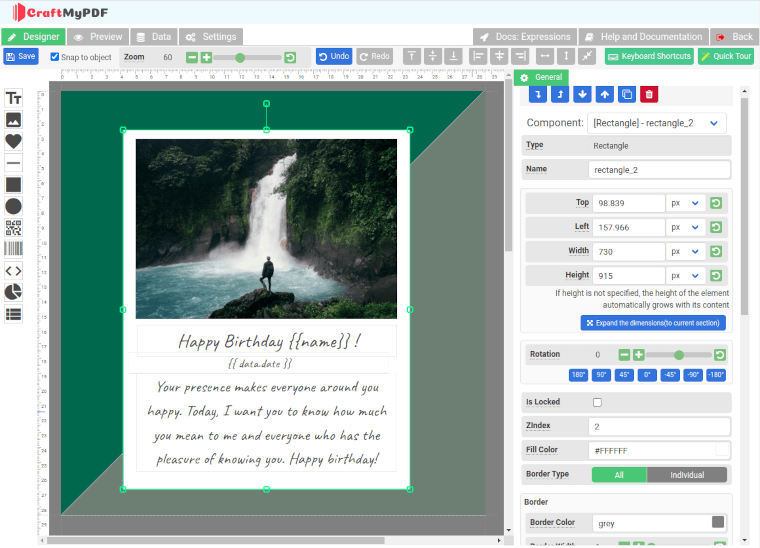Add a QR code component
The height and width of the screenshot is (548, 760).
coord(14,228)
